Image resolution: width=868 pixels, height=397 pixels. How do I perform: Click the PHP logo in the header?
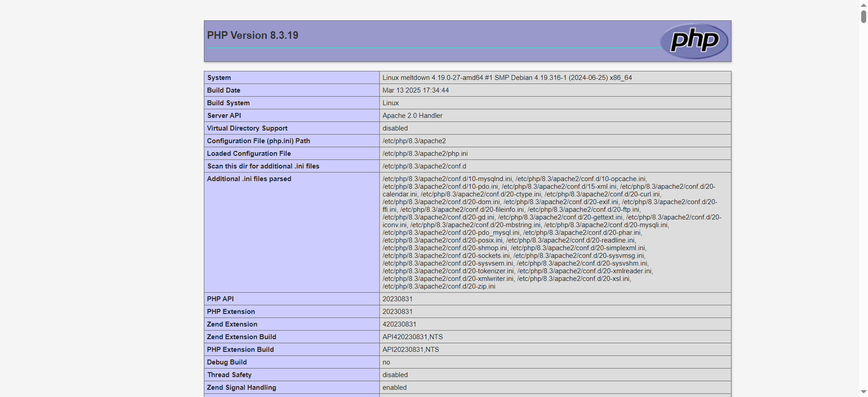694,41
